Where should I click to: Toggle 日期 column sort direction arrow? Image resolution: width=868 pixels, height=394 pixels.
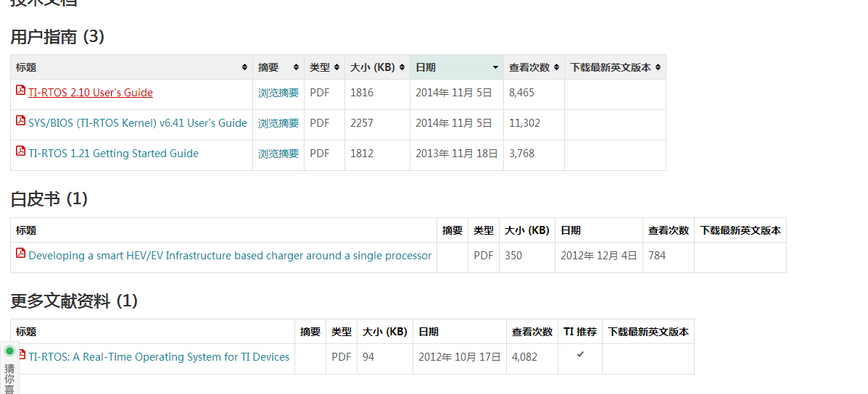click(495, 67)
